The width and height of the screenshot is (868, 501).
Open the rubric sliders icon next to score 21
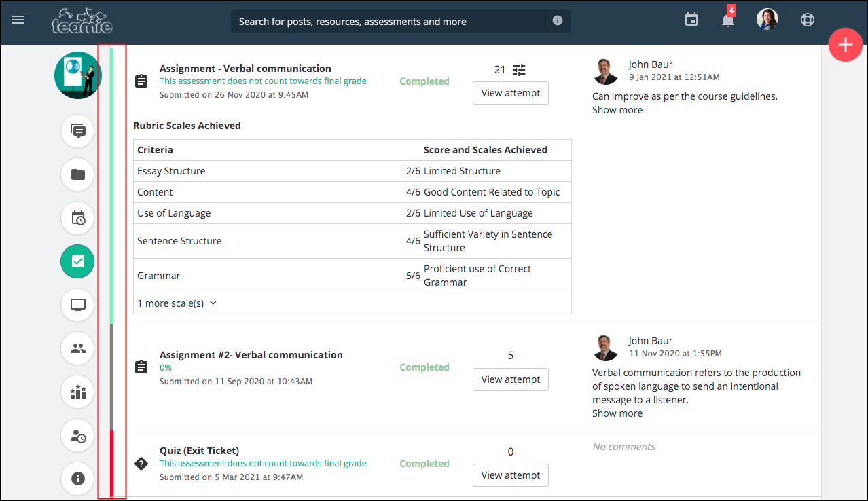pyautogui.click(x=519, y=69)
